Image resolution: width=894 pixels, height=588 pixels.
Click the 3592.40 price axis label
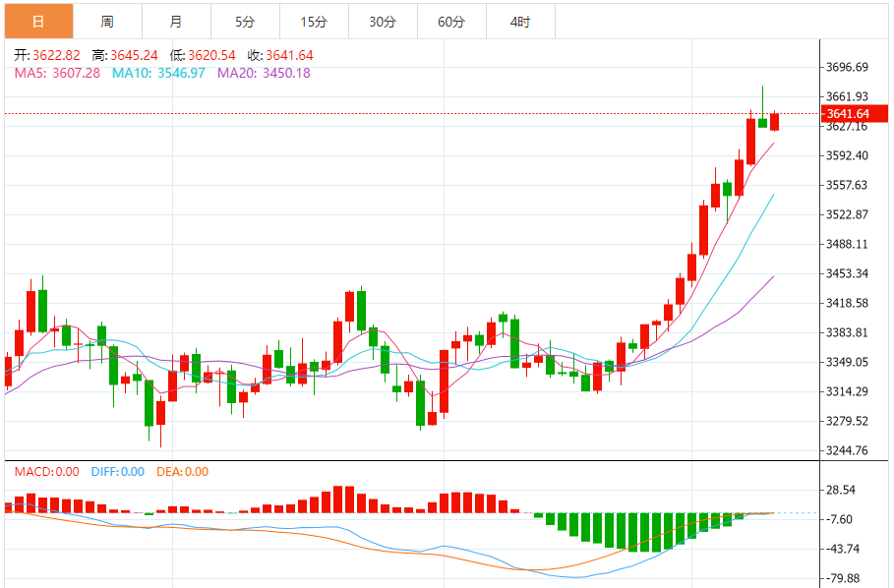coord(847,155)
